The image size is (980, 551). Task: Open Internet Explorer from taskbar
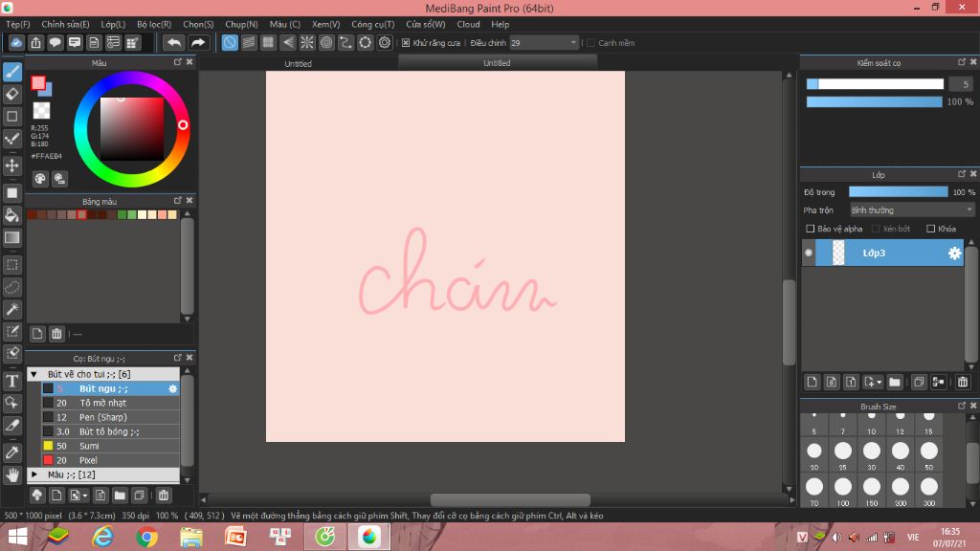(102, 537)
